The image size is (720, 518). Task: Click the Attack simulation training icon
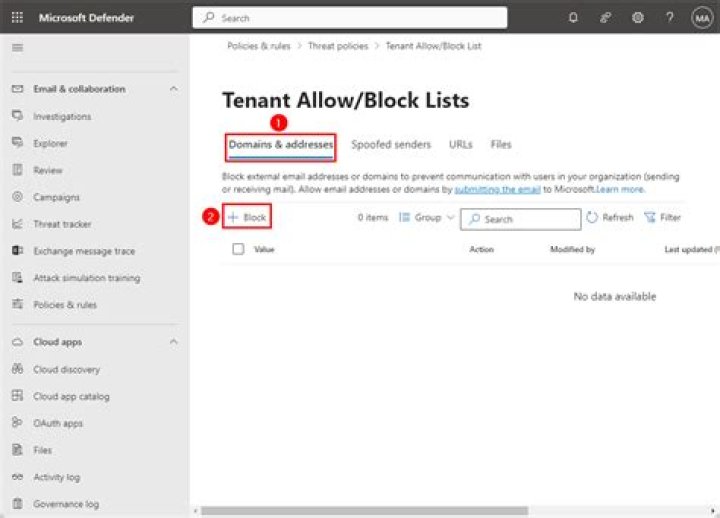17,277
